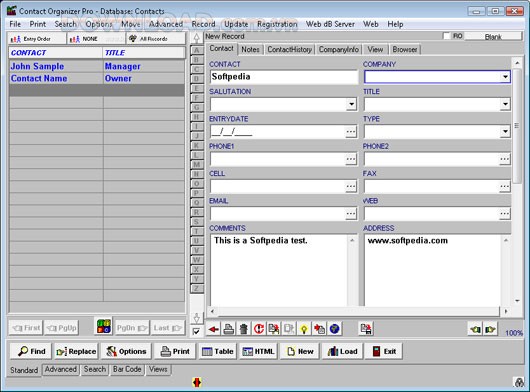Click the down arrow below alphabet index

point(196,318)
